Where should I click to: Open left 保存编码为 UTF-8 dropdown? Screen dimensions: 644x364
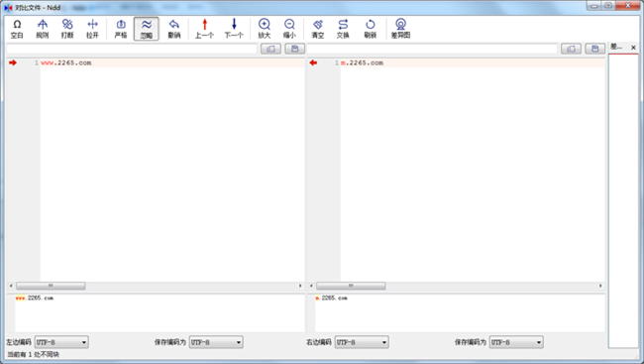[216, 342]
